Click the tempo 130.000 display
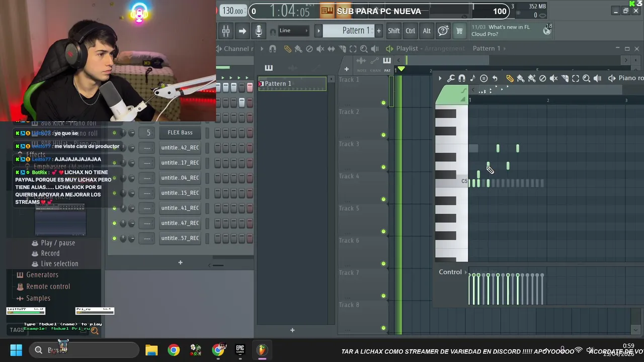 click(x=233, y=11)
